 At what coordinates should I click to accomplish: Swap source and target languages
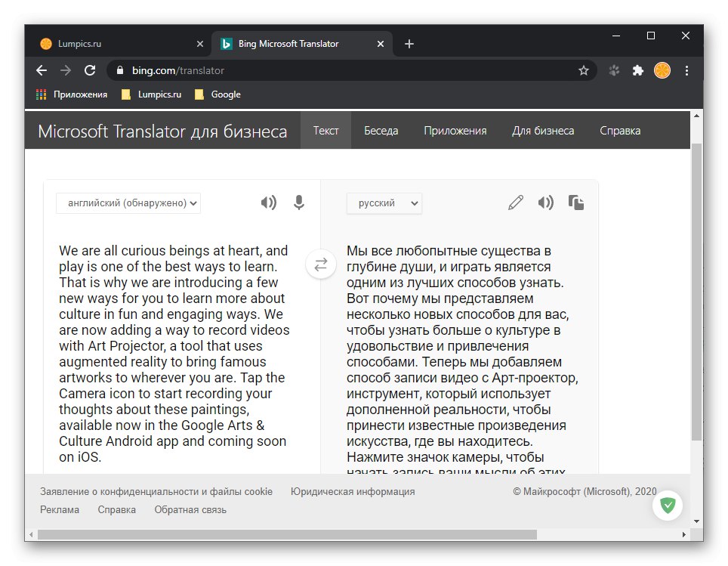coord(321,264)
